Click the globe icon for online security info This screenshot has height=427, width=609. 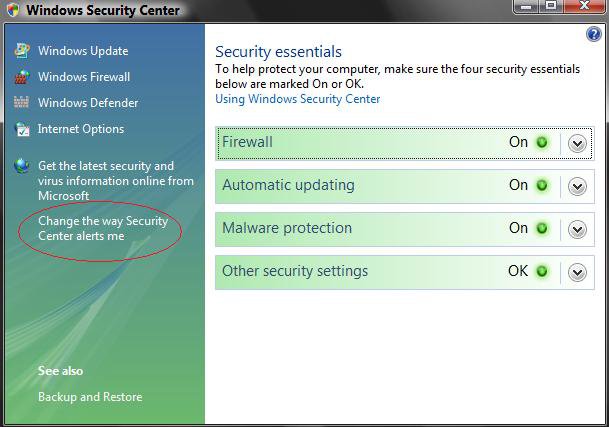22,166
